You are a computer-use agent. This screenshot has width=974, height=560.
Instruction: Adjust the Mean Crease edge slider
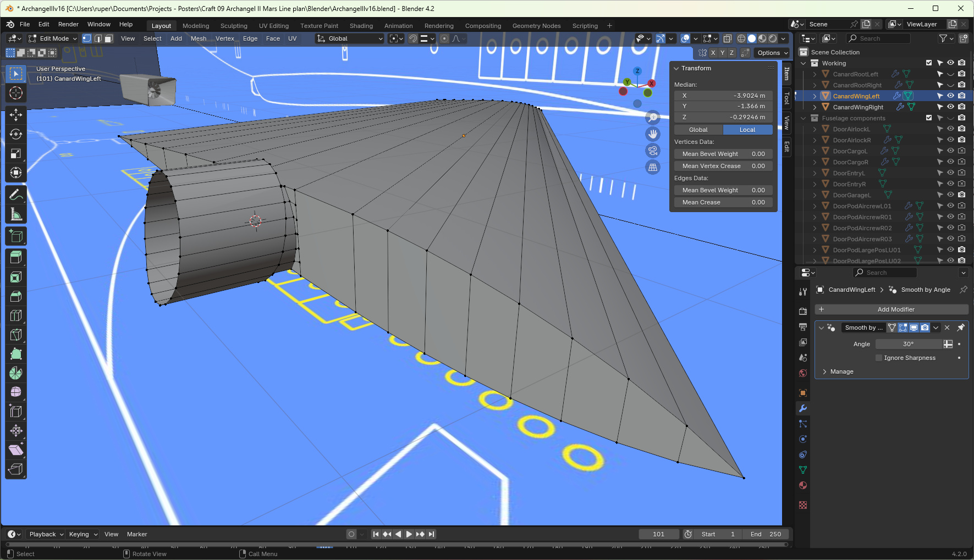point(723,202)
